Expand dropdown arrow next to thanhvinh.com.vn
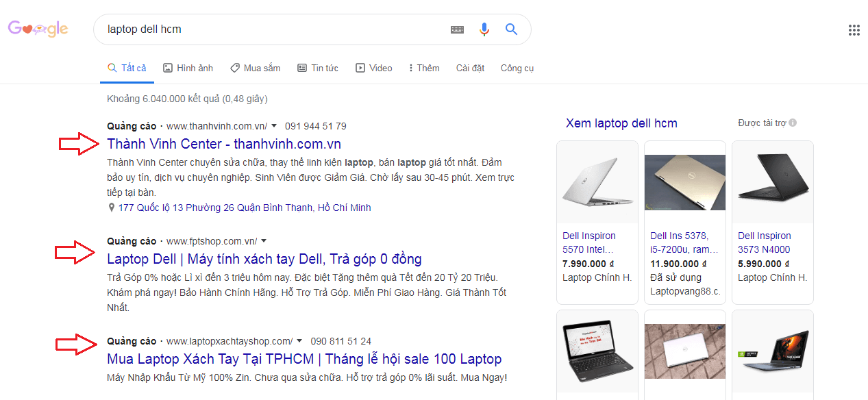This screenshot has width=868, height=400. 274,126
